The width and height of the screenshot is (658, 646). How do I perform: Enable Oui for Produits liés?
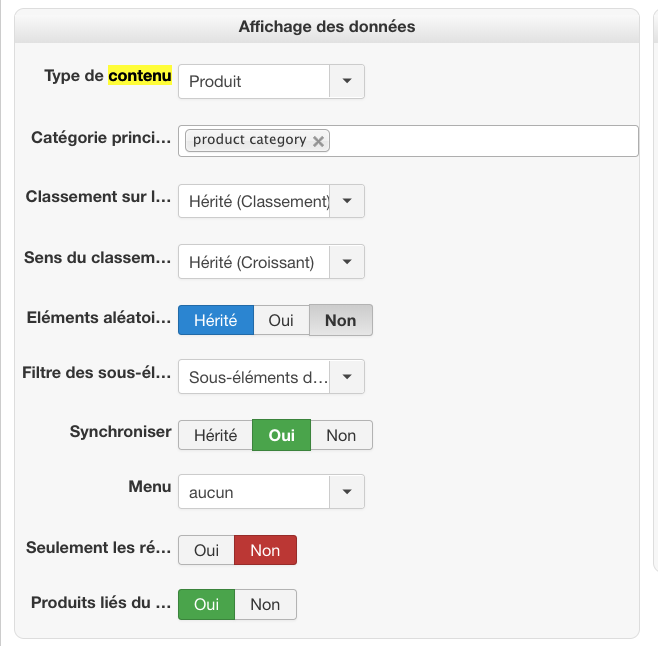click(206, 604)
